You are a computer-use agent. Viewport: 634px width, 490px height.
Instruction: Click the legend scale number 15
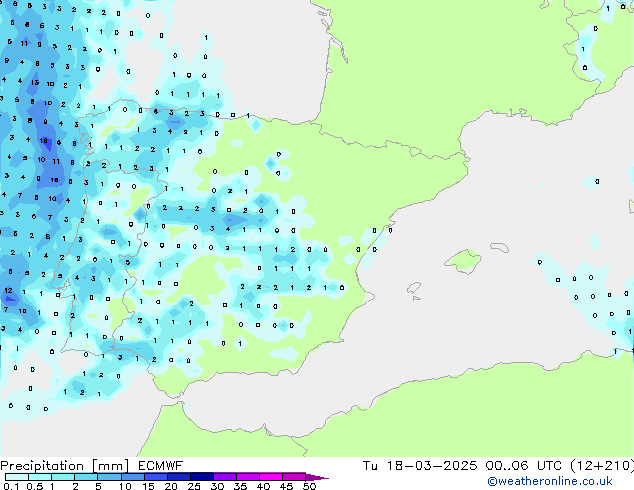coord(147,486)
